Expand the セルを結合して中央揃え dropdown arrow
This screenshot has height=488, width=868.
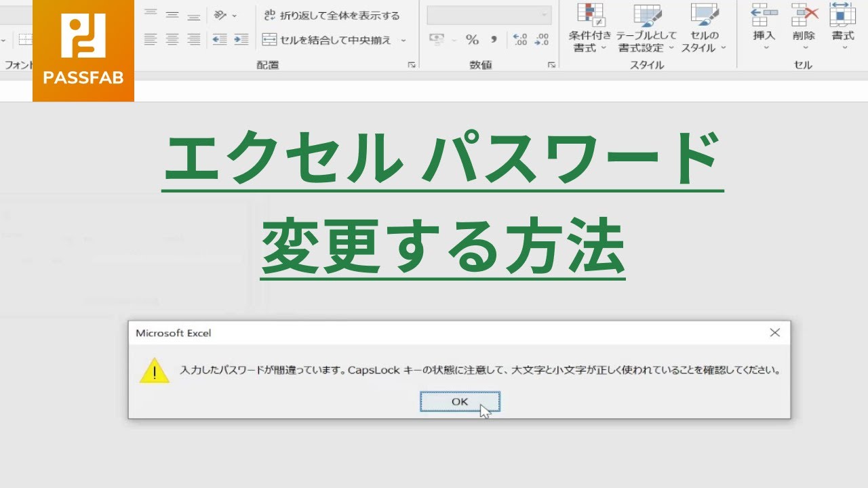click(x=403, y=40)
